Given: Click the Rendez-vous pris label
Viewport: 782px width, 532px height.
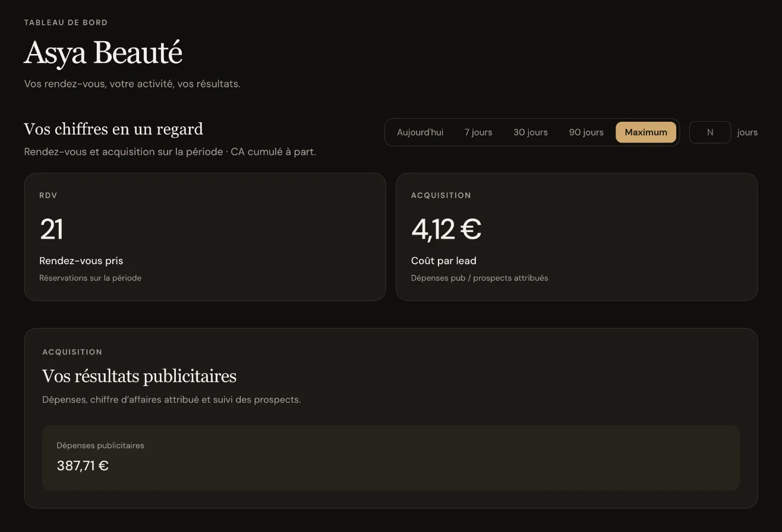Looking at the screenshot, I should pyautogui.click(x=81, y=261).
